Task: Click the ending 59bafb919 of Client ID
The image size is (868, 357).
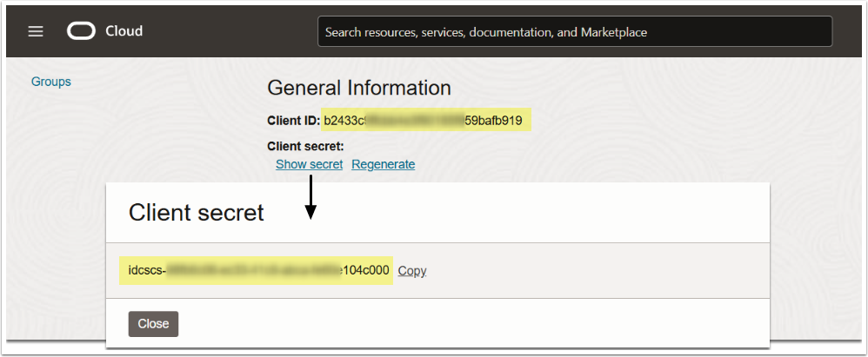Action: tap(493, 121)
